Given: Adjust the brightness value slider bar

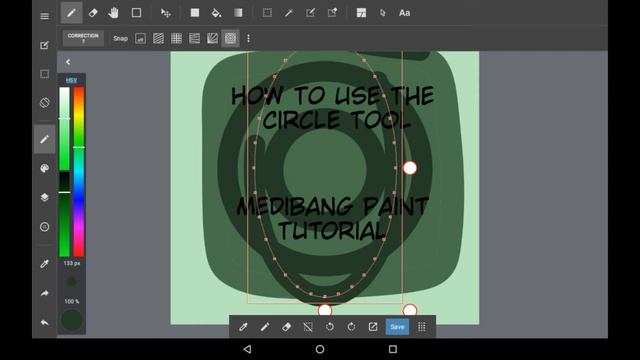Looking at the screenshot, I should [x=64, y=214].
